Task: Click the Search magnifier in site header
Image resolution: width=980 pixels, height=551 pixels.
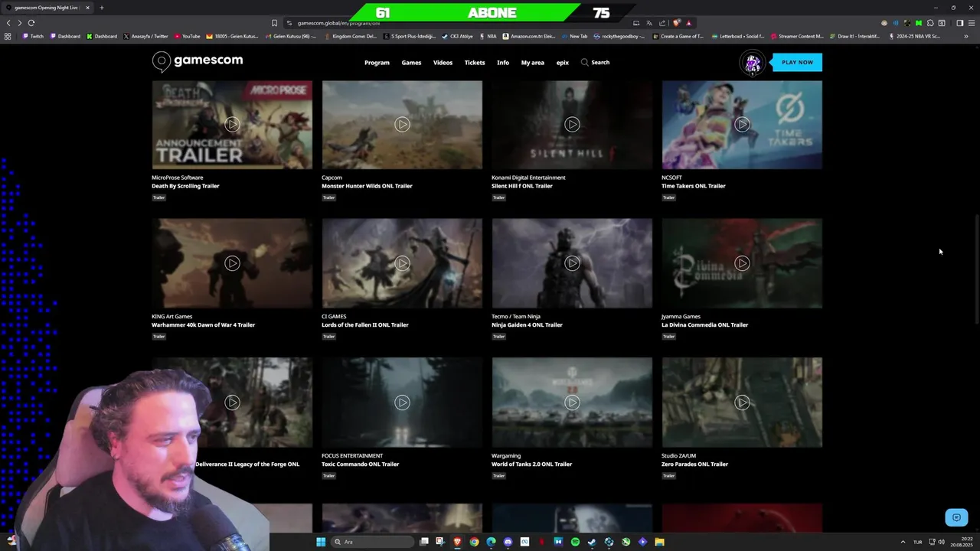Action: (x=585, y=62)
